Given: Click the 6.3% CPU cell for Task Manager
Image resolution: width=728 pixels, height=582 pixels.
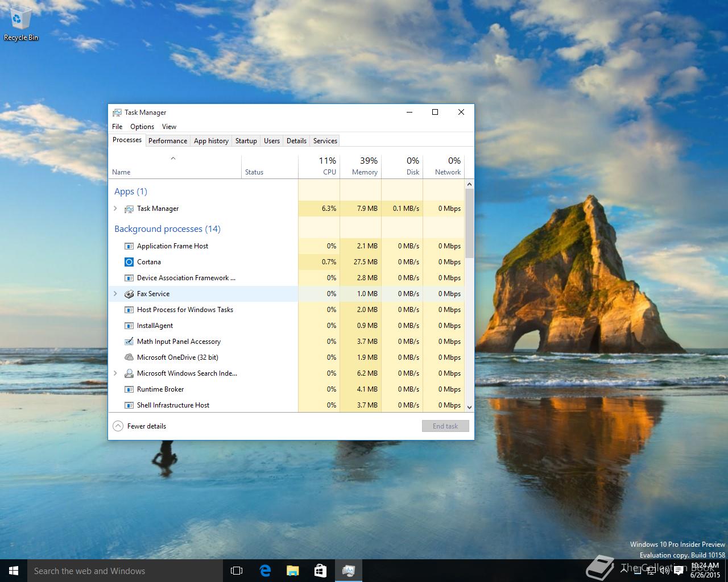Looking at the screenshot, I should pyautogui.click(x=319, y=209).
